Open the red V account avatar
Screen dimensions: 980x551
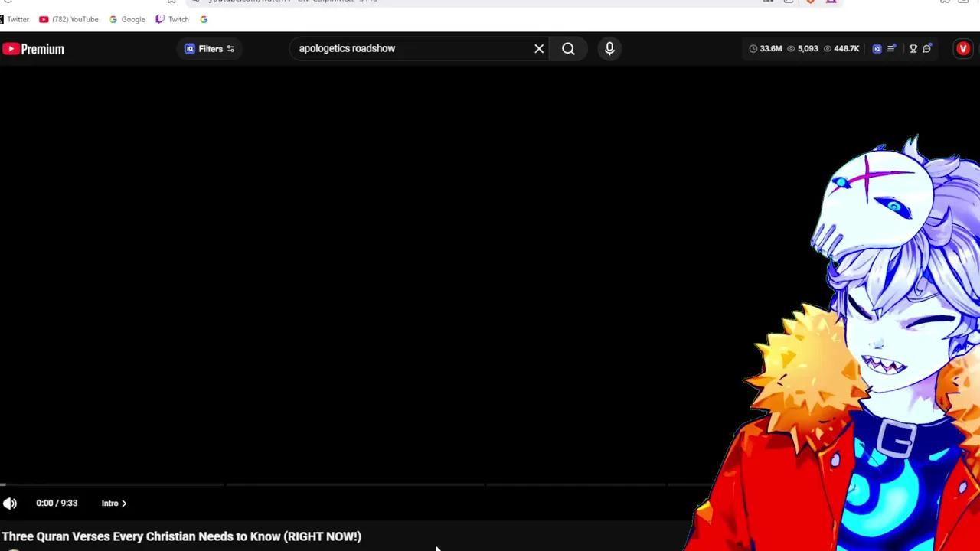[x=963, y=49]
